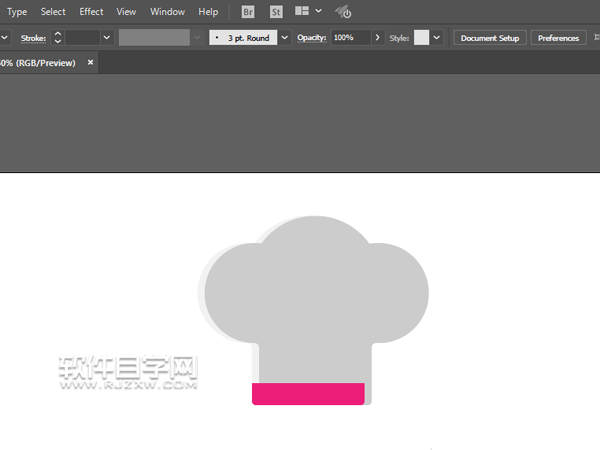Open the Type menu
The width and height of the screenshot is (600, 450).
17,12
